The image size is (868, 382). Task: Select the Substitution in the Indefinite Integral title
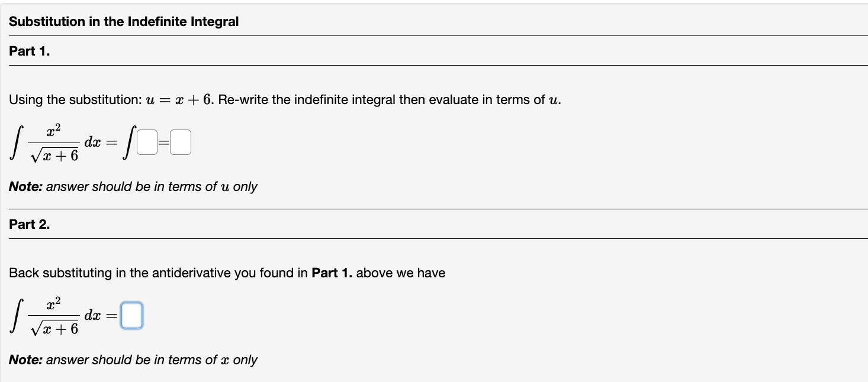point(124,21)
